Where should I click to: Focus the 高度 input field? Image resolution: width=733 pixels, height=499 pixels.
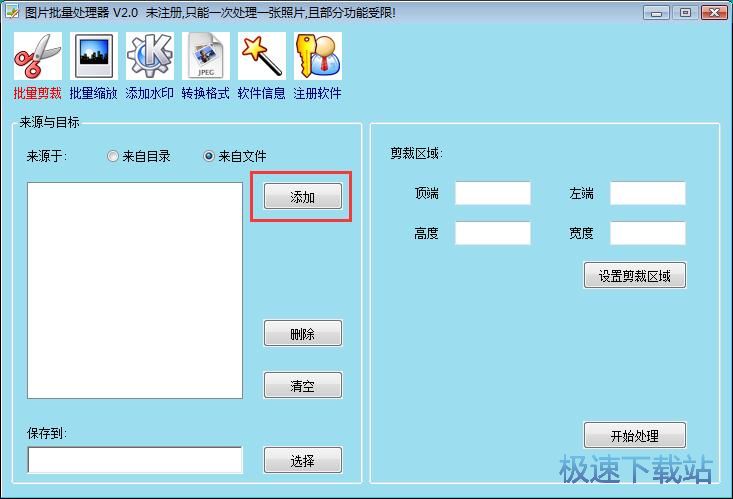click(493, 233)
